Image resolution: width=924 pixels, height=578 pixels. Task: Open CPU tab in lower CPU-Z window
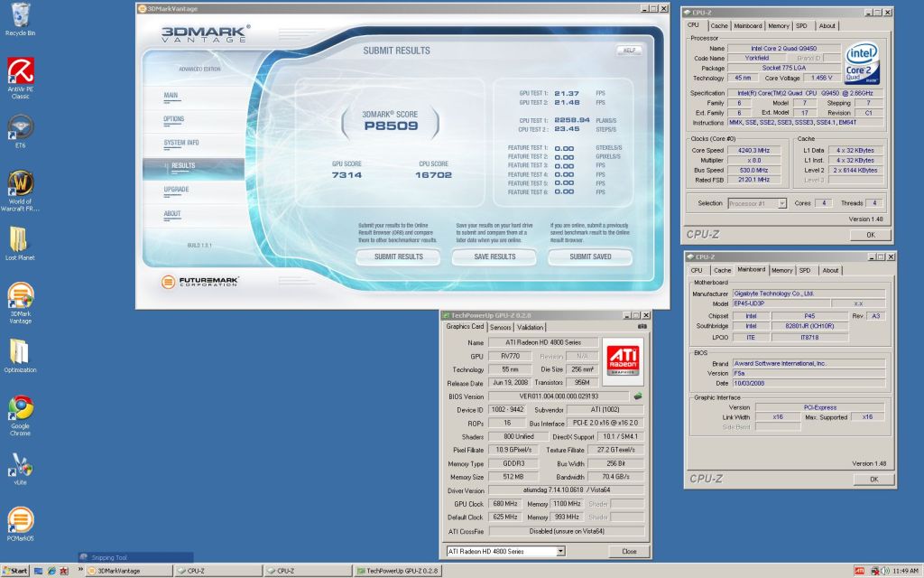[697, 271]
